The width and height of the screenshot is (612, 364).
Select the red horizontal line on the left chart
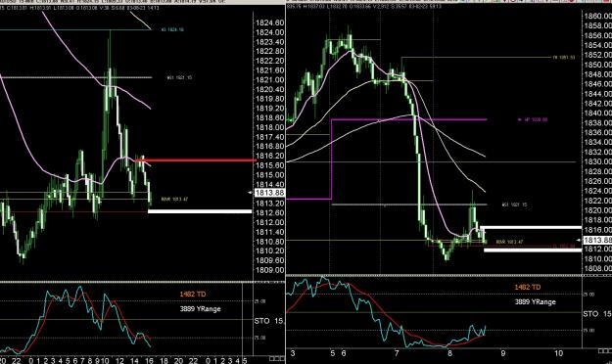[196, 159]
